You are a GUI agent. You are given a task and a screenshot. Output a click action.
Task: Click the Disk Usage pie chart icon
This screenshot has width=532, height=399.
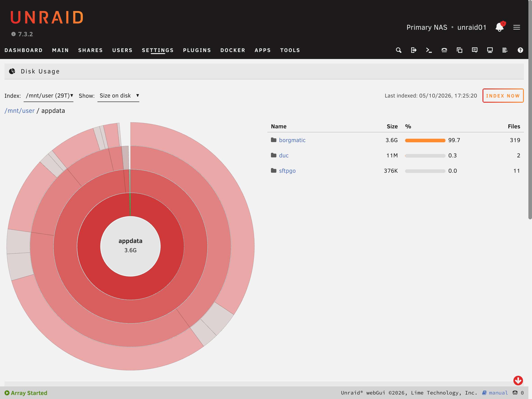[12, 71]
